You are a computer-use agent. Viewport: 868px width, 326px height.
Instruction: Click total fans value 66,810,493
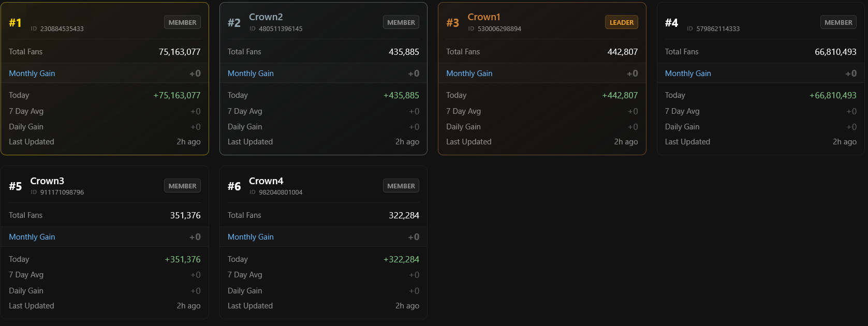point(835,52)
